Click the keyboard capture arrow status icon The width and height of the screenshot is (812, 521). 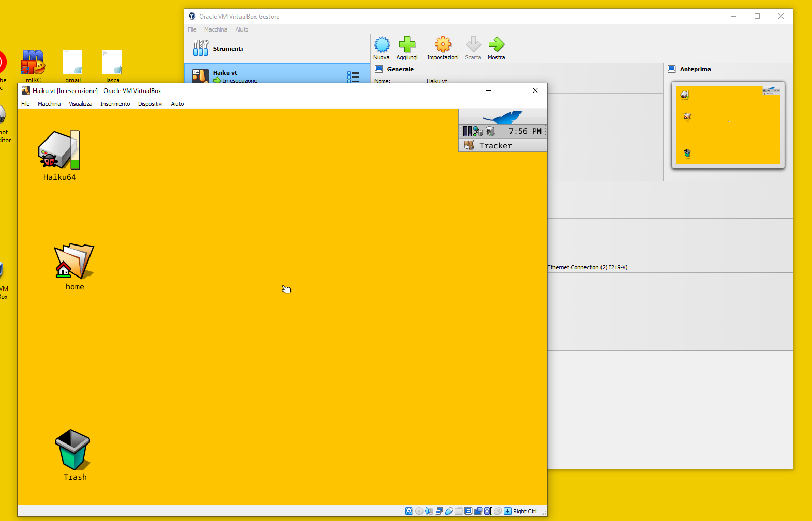tap(508, 511)
